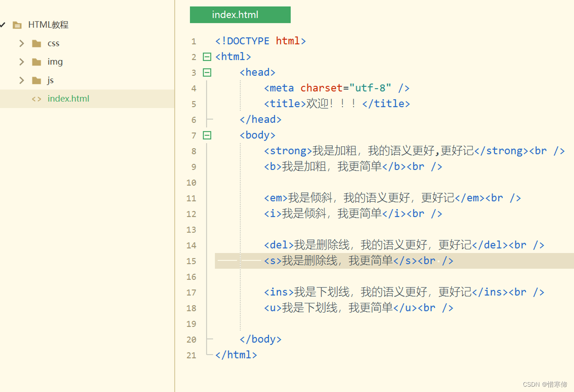Select the index.html editor tab
Screen dimensions: 574x392
pos(240,15)
